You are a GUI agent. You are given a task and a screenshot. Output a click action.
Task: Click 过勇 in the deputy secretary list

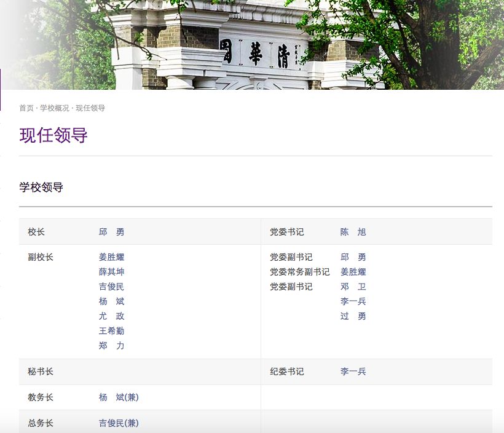[352, 316]
